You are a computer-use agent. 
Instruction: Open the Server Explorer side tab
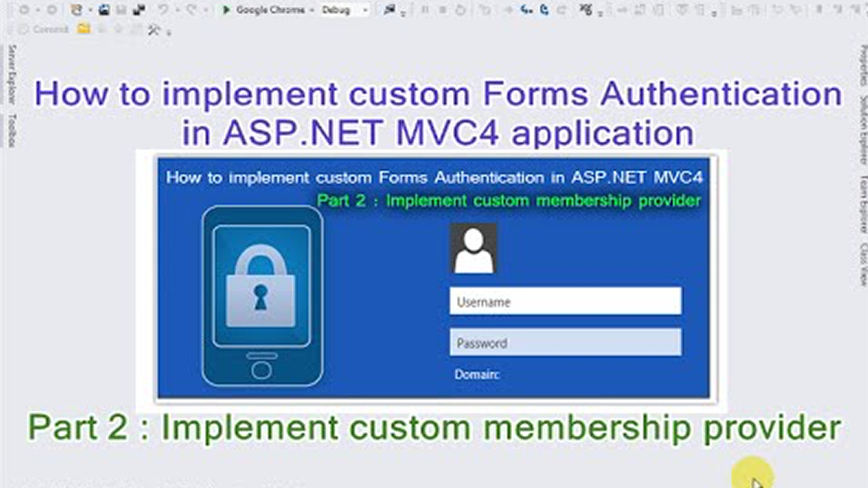(11, 74)
